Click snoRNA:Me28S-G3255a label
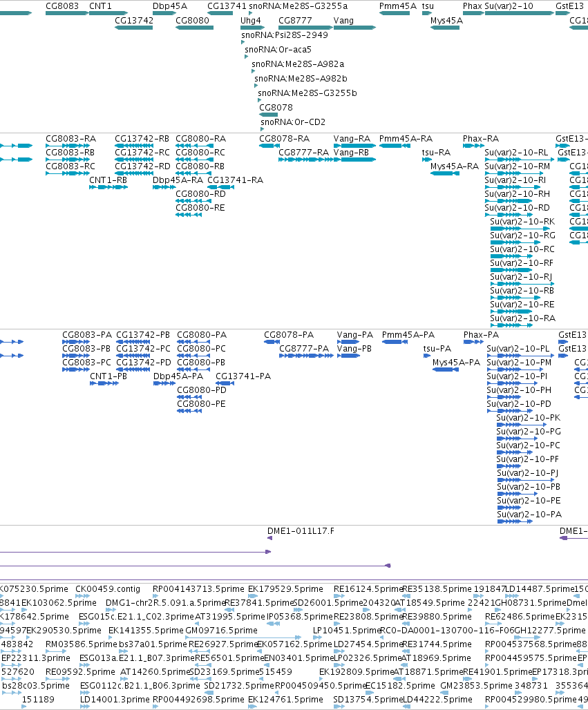Viewport: 588px width, 710px height. [298, 6]
